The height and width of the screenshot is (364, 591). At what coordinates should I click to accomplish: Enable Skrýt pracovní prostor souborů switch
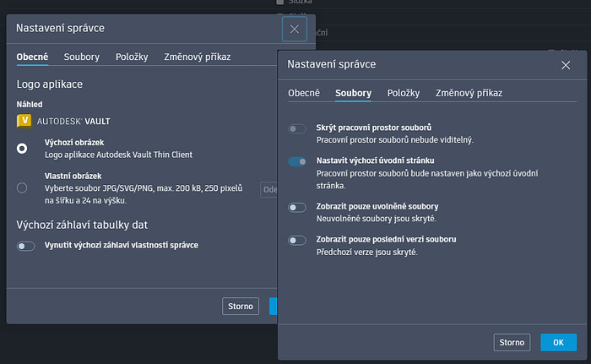point(297,128)
